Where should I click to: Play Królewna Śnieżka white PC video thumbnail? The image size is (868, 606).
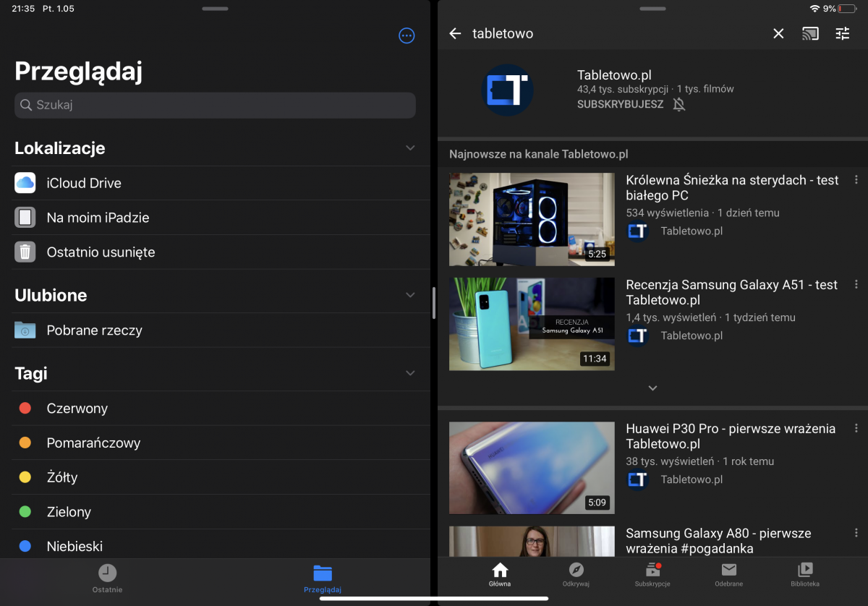click(x=532, y=219)
